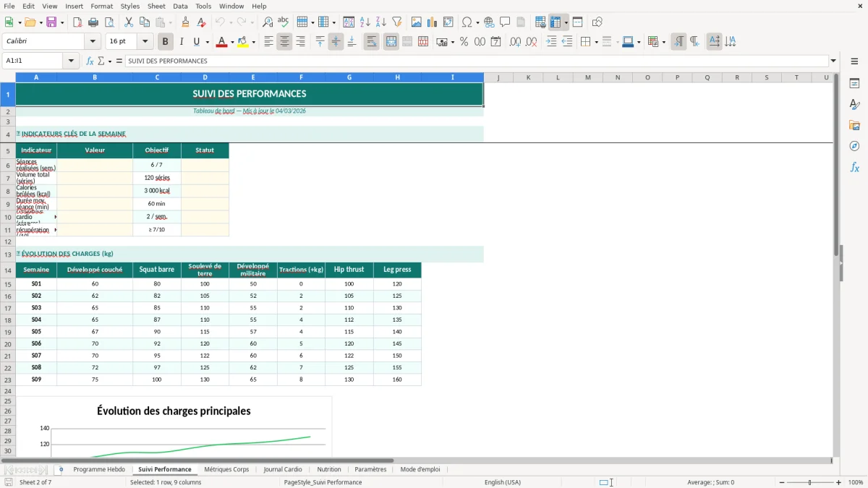This screenshot has height=488, width=868.
Task: Toggle Align Right
Action: 300,42
